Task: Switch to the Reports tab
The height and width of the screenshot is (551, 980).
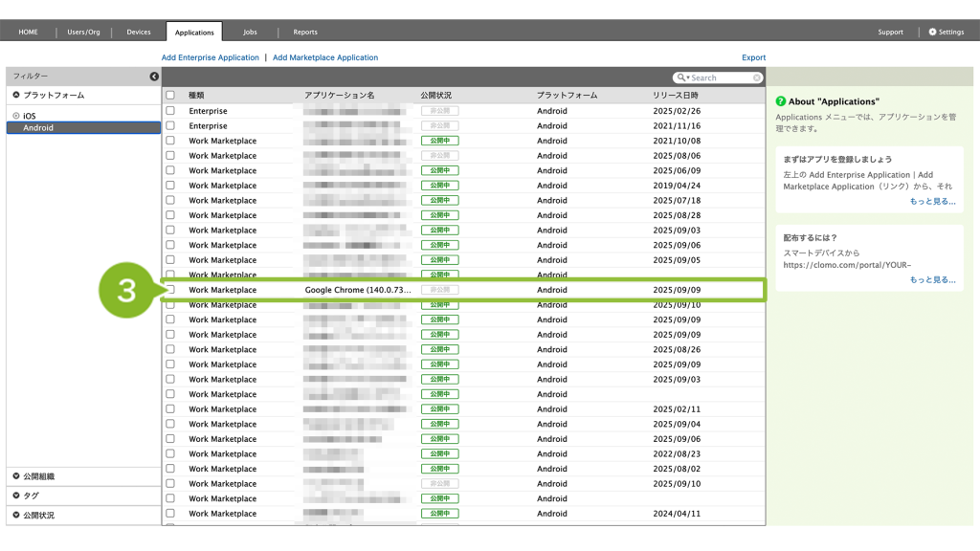Action: tap(305, 32)
